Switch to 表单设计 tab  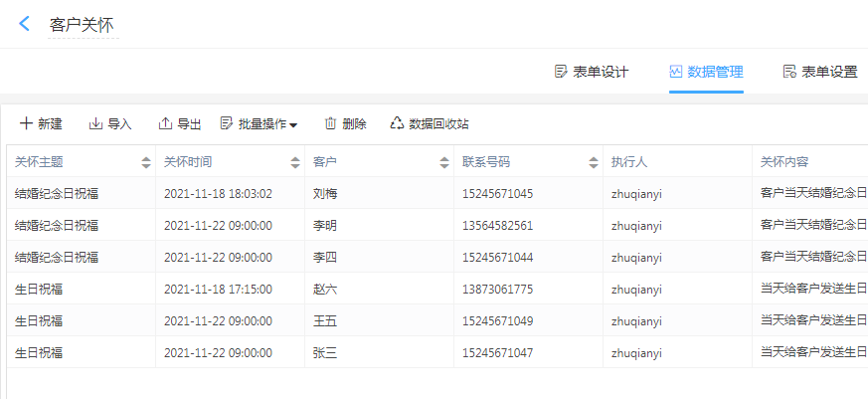pyautogui.click(x=601, y=72)
